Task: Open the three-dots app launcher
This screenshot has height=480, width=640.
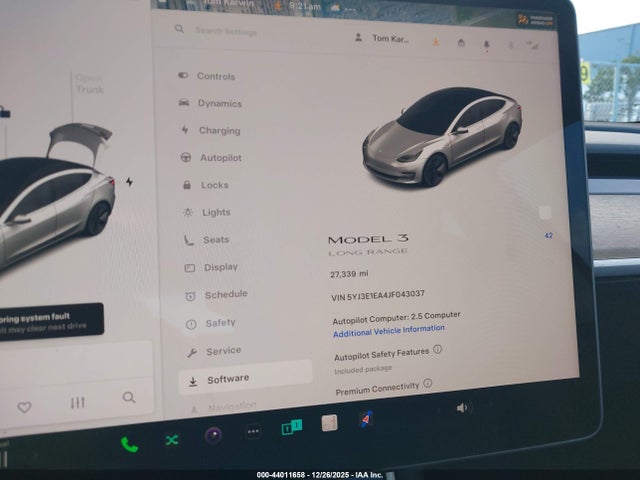Action: 253,431
